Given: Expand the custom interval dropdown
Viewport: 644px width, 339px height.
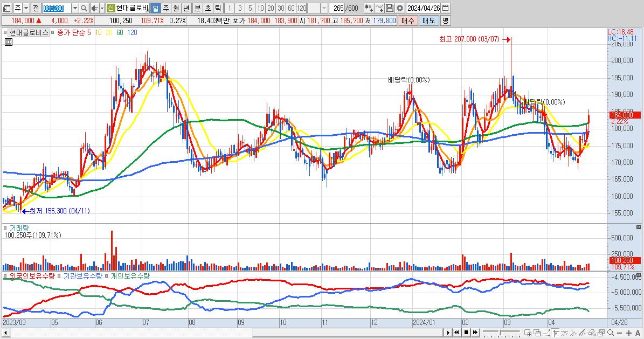Looking at the screenshot, I should (x=324, y=8).
